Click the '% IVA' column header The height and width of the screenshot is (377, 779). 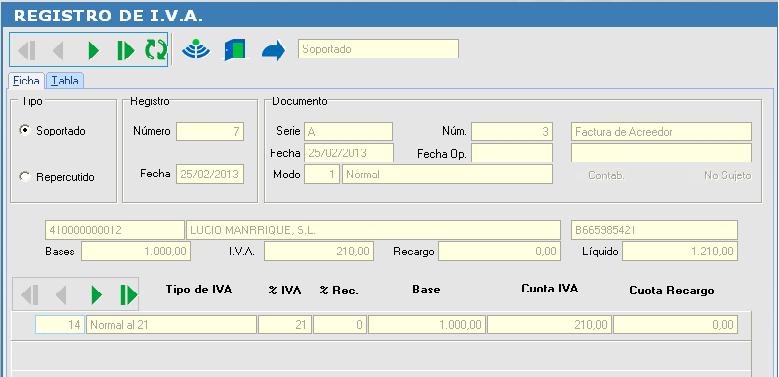click(x=285, y=291)
